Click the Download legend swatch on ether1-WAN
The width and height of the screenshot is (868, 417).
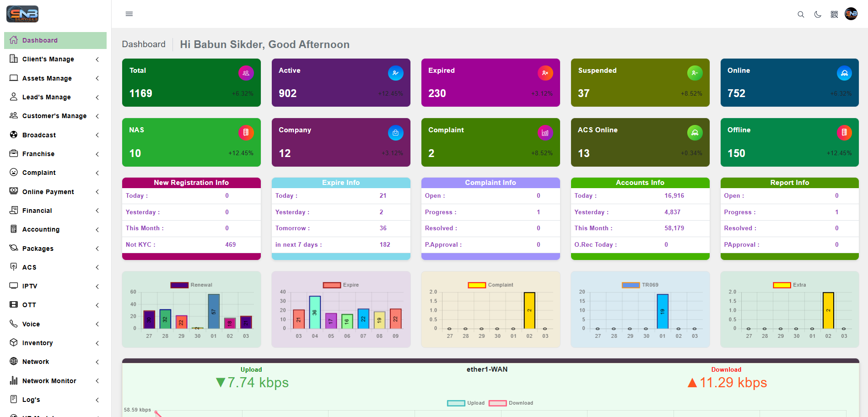click(x=497, y=403)
